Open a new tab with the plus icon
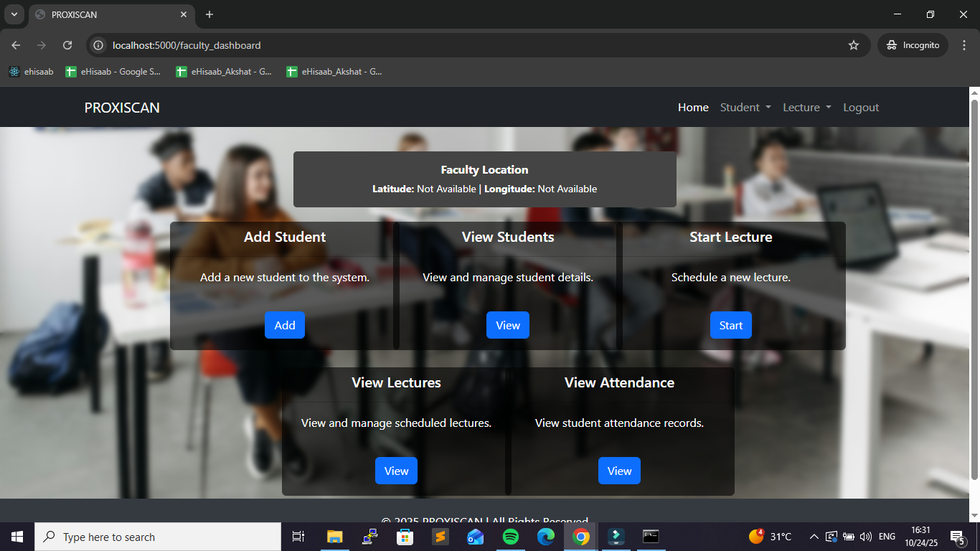The width and height of the screenshot is (980, 551). click(x=209, y=14)
